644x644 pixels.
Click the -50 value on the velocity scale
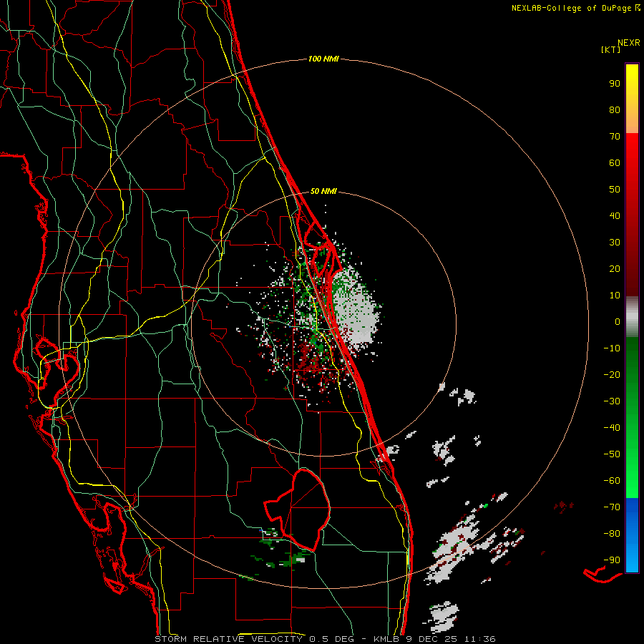[x=612, y=454]
